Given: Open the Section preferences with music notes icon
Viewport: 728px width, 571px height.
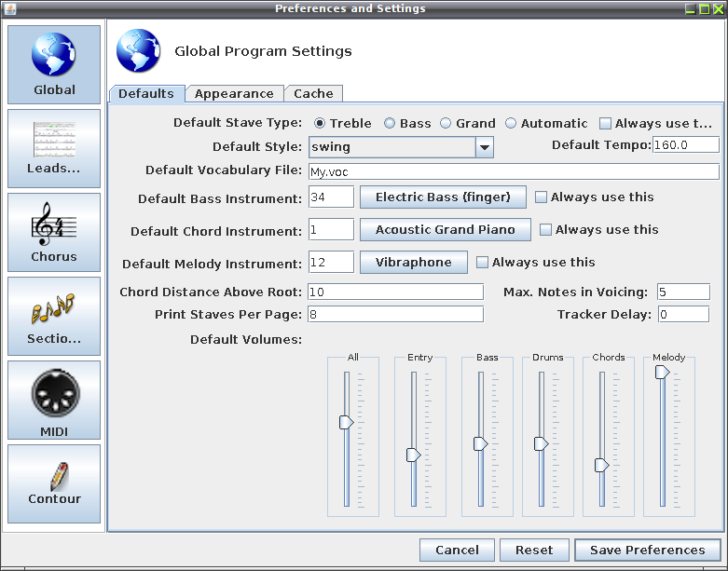Looking at the screenshot, I should pos(54,317).
